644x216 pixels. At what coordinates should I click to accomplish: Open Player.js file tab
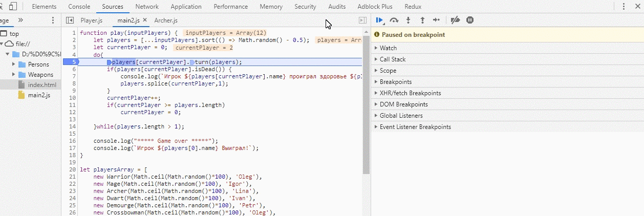92,20
